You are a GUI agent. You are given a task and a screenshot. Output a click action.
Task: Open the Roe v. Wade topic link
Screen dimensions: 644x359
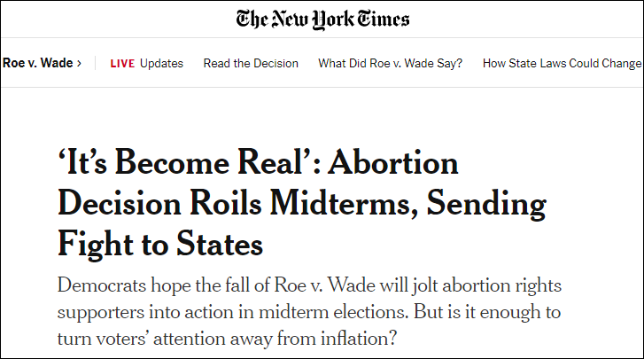(x=38, y=63)
